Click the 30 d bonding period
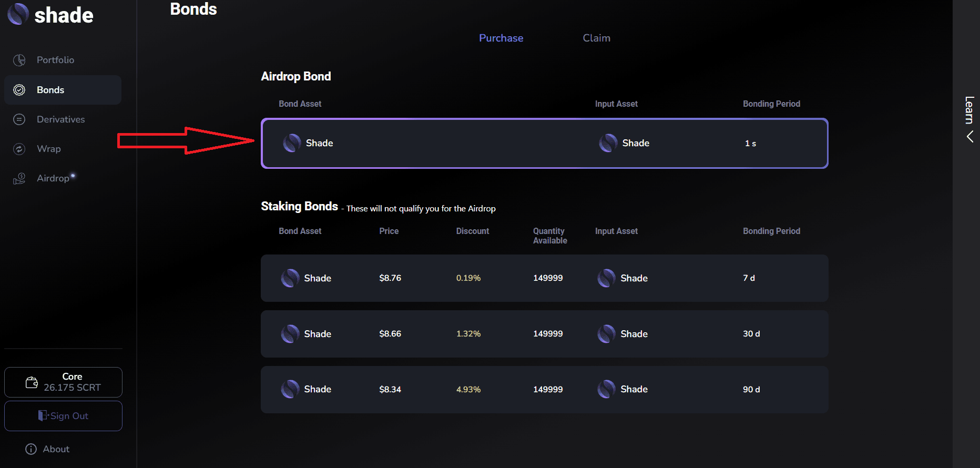This screenshot has width=980, height=468. (x=751, y=334)
